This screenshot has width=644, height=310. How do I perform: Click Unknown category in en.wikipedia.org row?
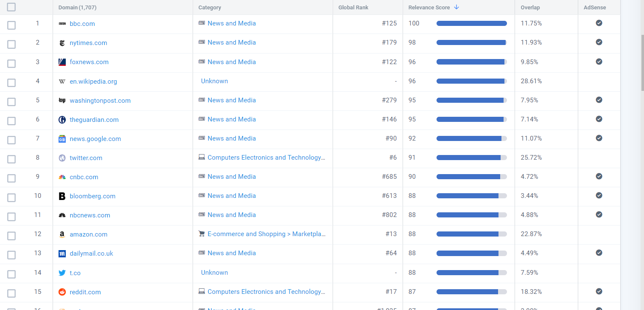(x=214, y=81)
